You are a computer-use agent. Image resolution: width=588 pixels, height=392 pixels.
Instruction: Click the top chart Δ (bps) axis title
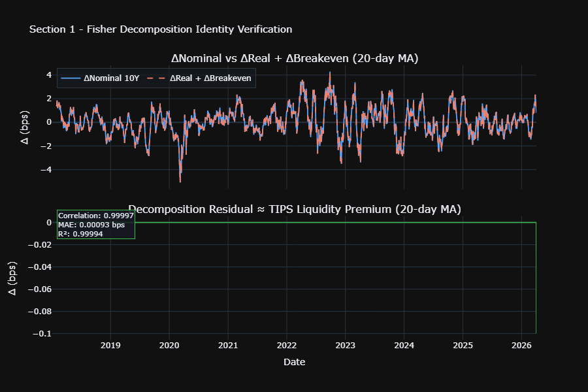pos(25,127)
